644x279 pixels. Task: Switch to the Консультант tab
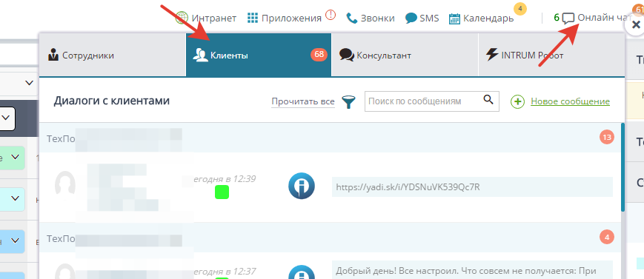[405, 55]
